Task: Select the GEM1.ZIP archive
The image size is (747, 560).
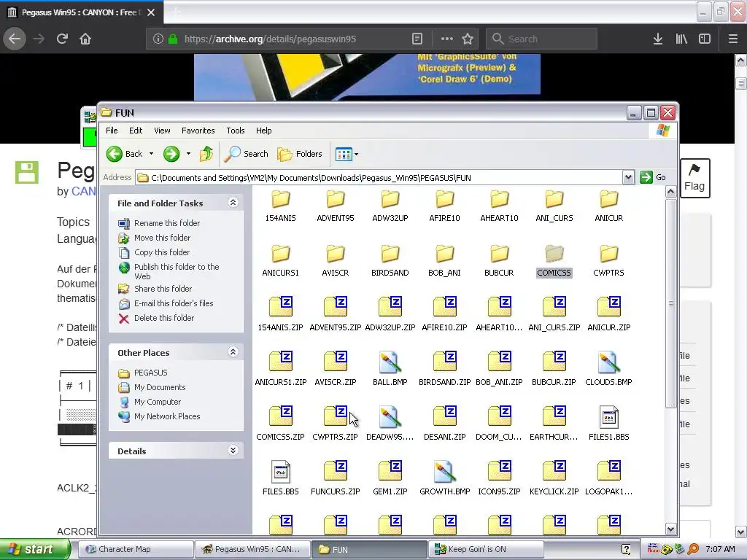Action: (390, 479)
